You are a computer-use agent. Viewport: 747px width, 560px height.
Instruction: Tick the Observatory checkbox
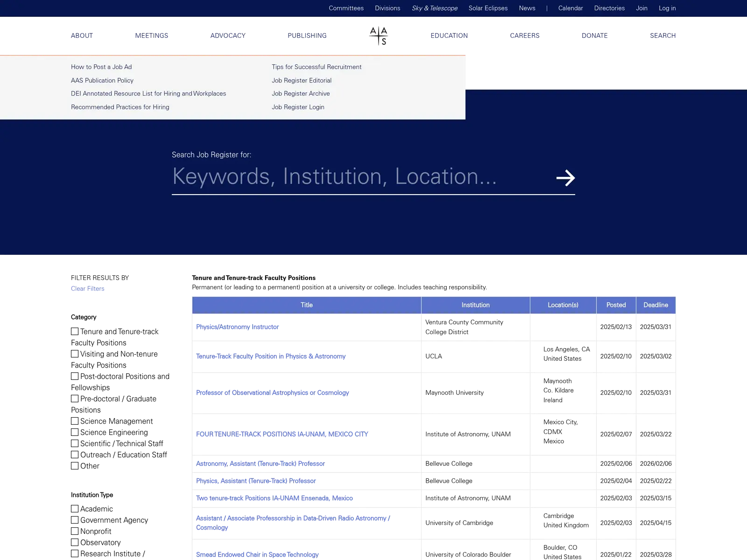tap(75, 542)
